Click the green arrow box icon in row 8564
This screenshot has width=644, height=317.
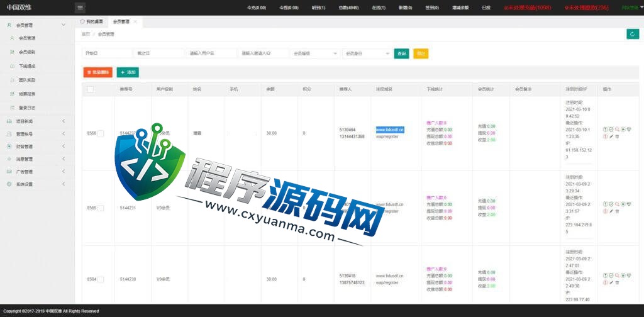[x=623, y=275]
